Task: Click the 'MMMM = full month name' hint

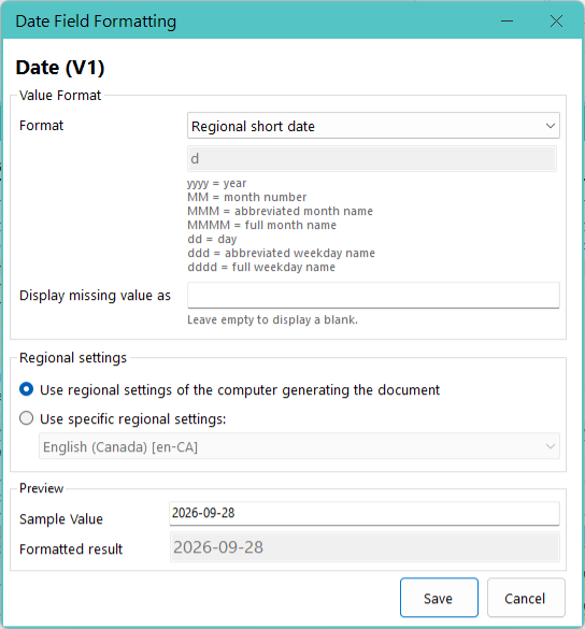Action: [x=262, y=225]
